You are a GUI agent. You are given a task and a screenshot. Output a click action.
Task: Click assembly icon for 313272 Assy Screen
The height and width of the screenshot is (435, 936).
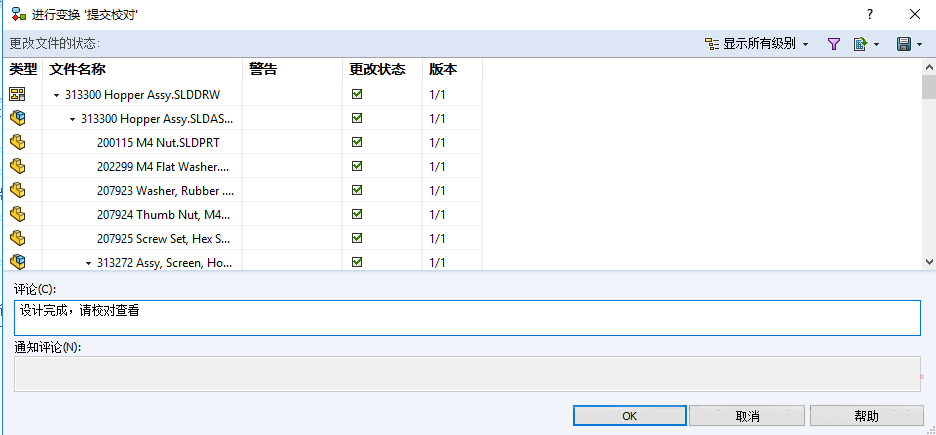coord(17,262)
